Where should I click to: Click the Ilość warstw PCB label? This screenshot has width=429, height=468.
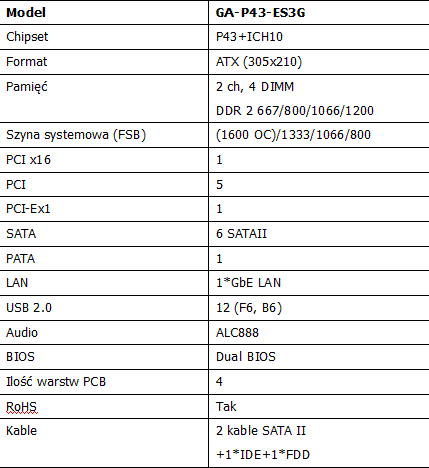[56, 382]
